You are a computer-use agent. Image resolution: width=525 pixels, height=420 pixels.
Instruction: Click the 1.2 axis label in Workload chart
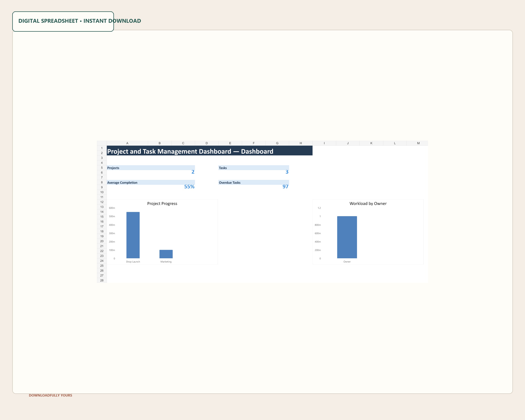pyautogui.click(x=319, y=208)
